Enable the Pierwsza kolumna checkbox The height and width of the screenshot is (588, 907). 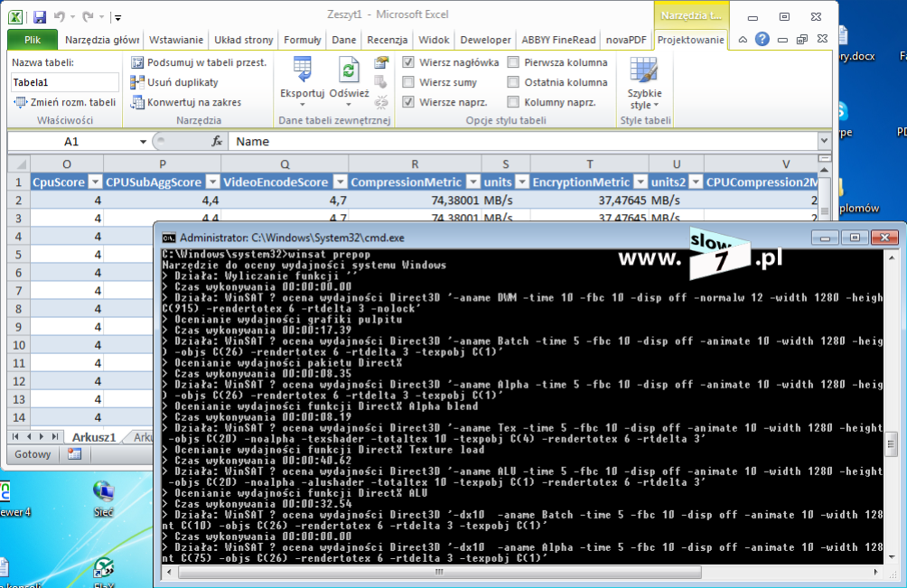pyautogui.click(x=513, y=62)
